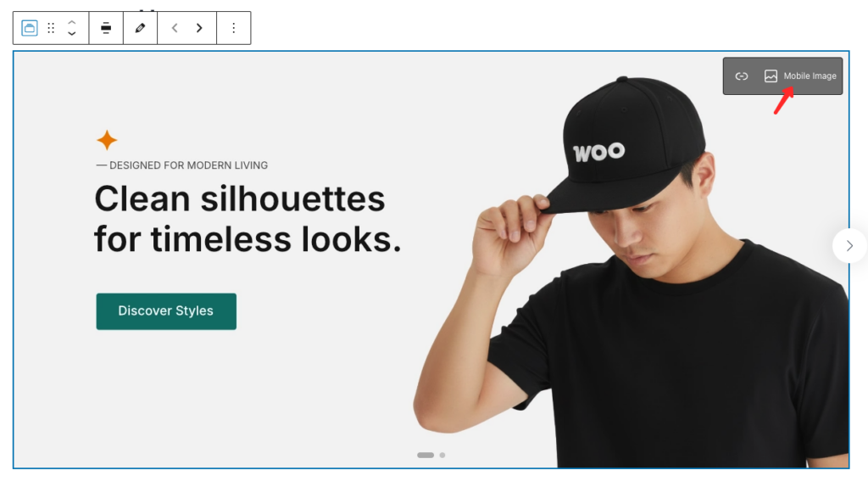Screen dimensions: 868x481
Task: Click the drag handle dots icon
Action: click(x=51, y=28)
